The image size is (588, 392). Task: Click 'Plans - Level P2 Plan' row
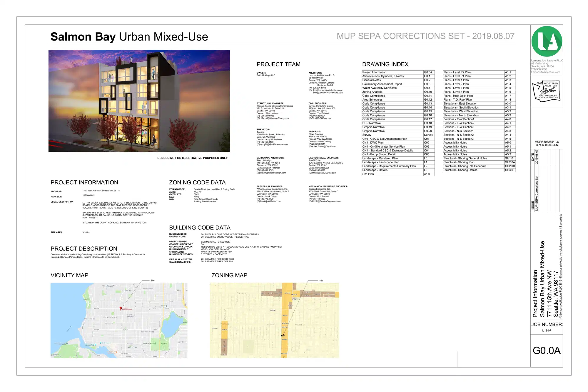coord(479,72)
